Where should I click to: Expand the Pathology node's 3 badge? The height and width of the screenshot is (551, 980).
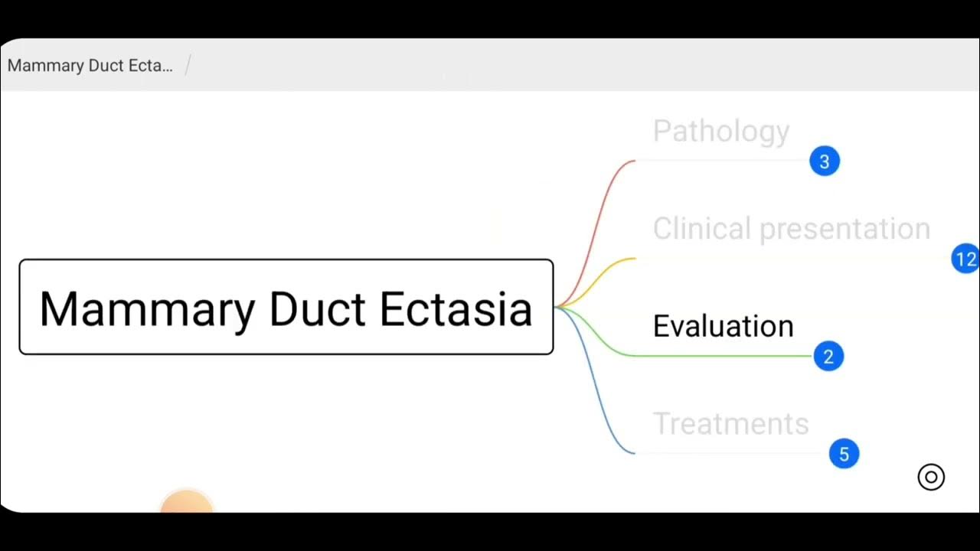click(x=825, y=161)
